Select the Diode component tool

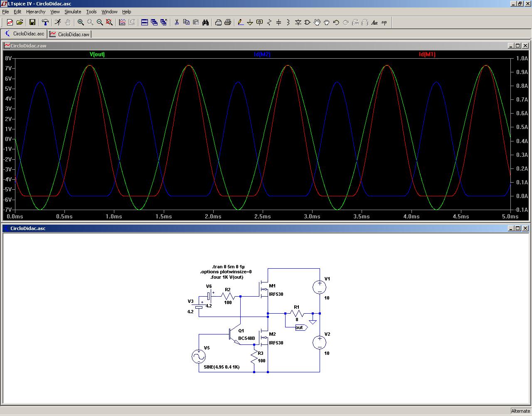coord(298,22)
